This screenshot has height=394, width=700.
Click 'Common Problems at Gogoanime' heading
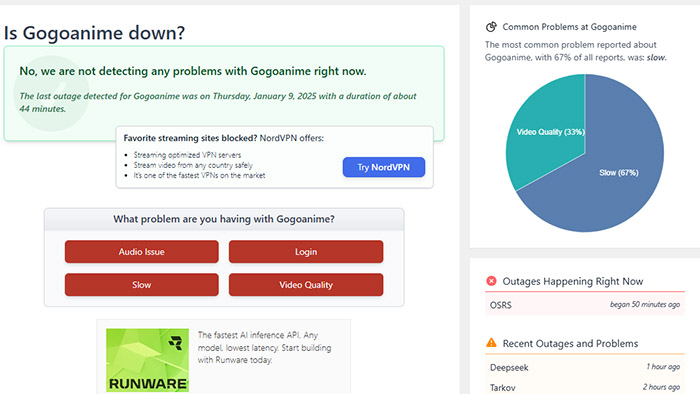(x=569, y=27)
